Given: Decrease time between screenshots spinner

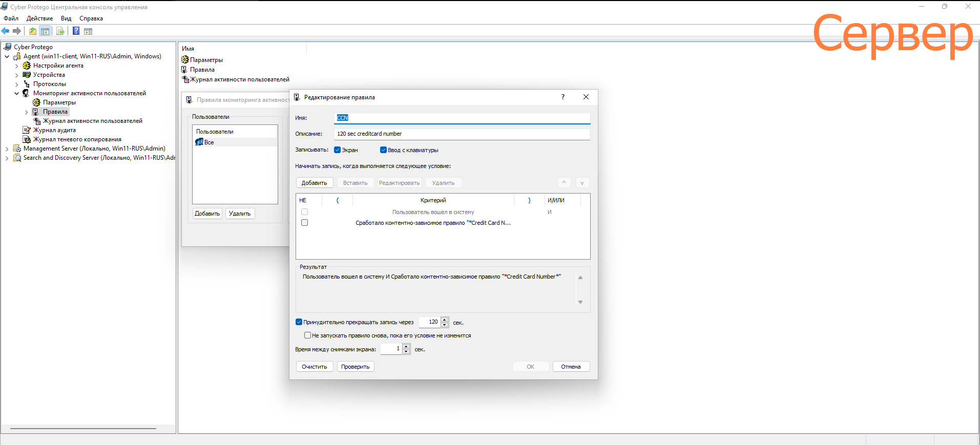Looking at the screenshot, I should [406, 352].
